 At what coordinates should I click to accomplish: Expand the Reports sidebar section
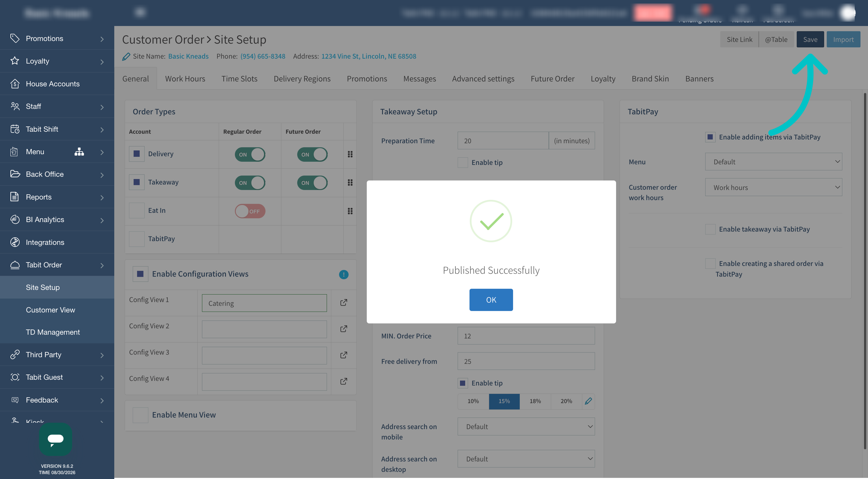tap(57, 197)
